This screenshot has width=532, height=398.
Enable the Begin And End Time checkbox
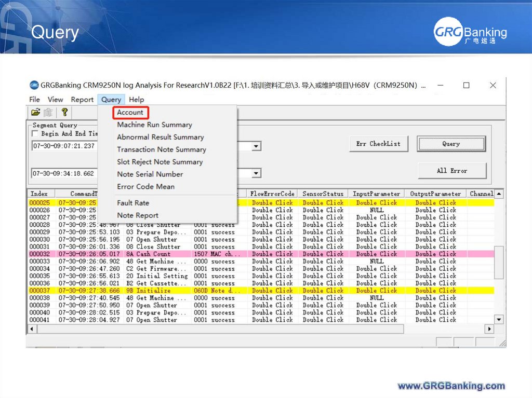[x=35, y=133]
